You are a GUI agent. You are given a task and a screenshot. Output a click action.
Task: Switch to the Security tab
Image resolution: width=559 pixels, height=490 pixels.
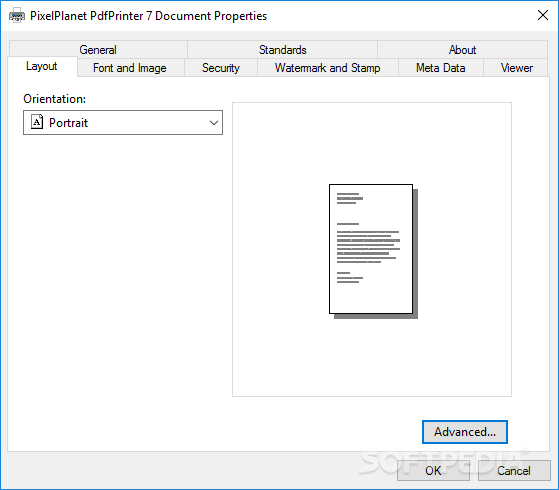pos(221,68)
